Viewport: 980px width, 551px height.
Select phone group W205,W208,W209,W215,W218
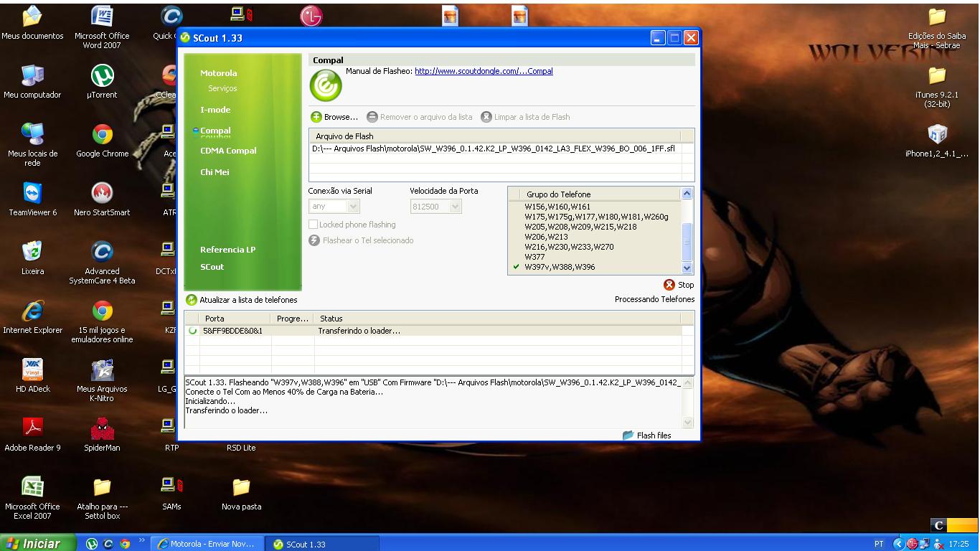pos(580,227)
